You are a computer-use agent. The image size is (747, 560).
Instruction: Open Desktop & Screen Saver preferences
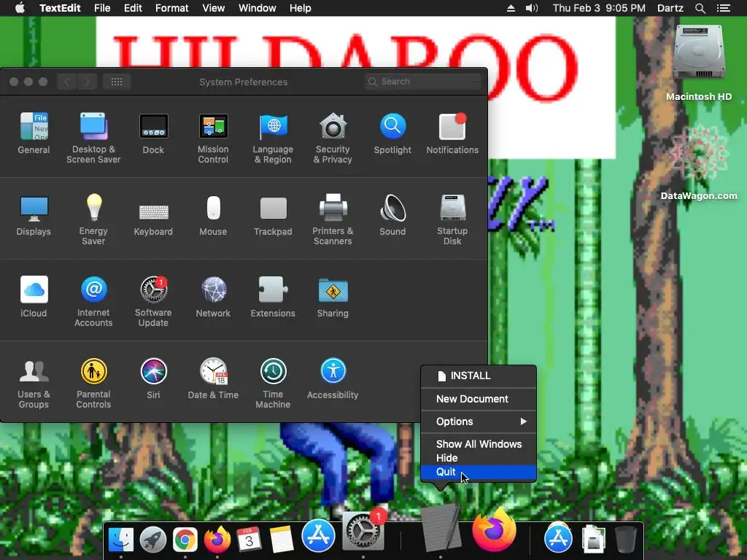coord(93,138)
